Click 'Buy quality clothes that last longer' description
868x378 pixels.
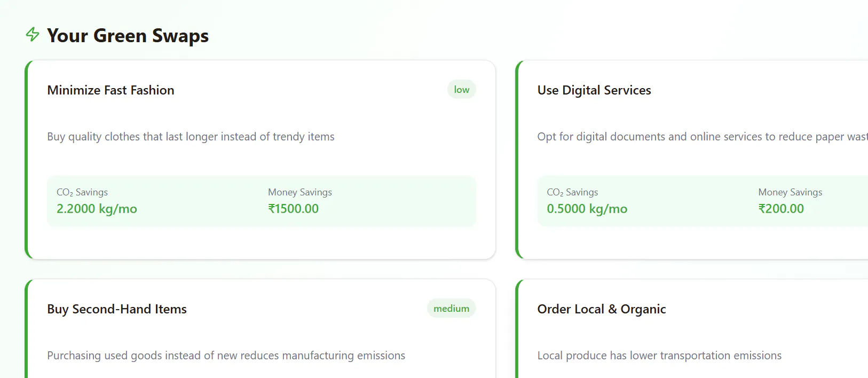pos(191,137)
